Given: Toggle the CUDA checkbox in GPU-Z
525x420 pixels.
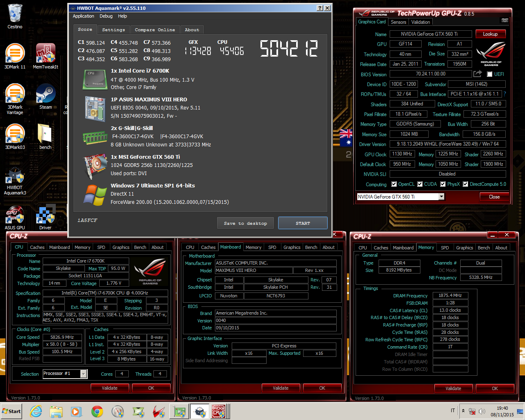Looking at the screenshot, I should tap(420, 184).
